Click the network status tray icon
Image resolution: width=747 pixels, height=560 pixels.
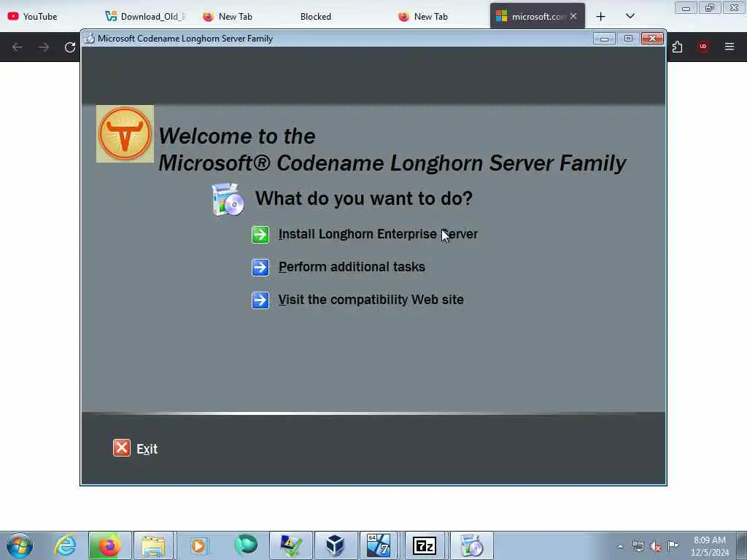coord(638,546)
